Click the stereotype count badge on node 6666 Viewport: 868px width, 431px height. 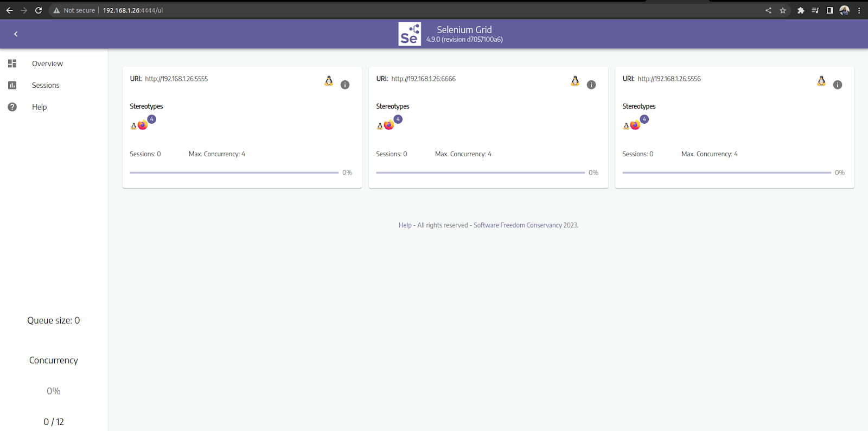(x=398, y=119)
